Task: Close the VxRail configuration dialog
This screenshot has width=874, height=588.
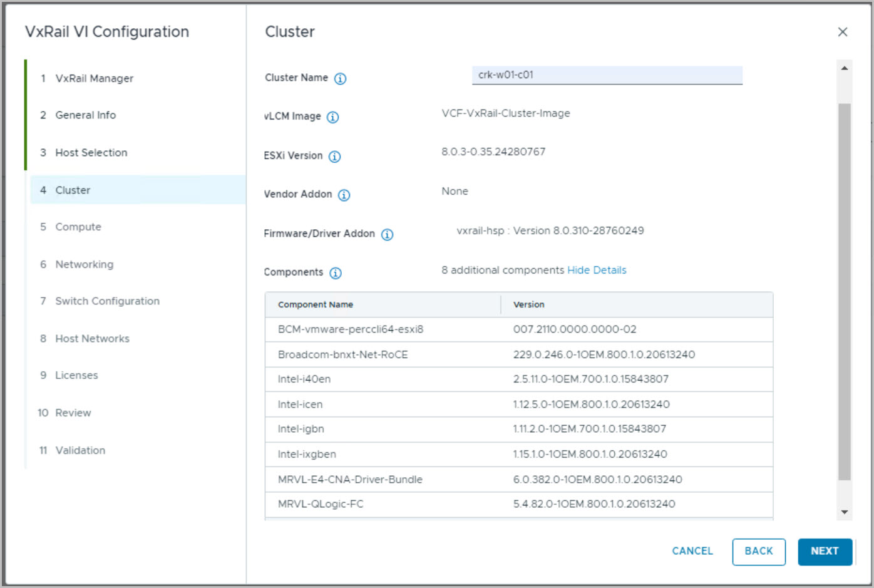Action: coord(842,32)
